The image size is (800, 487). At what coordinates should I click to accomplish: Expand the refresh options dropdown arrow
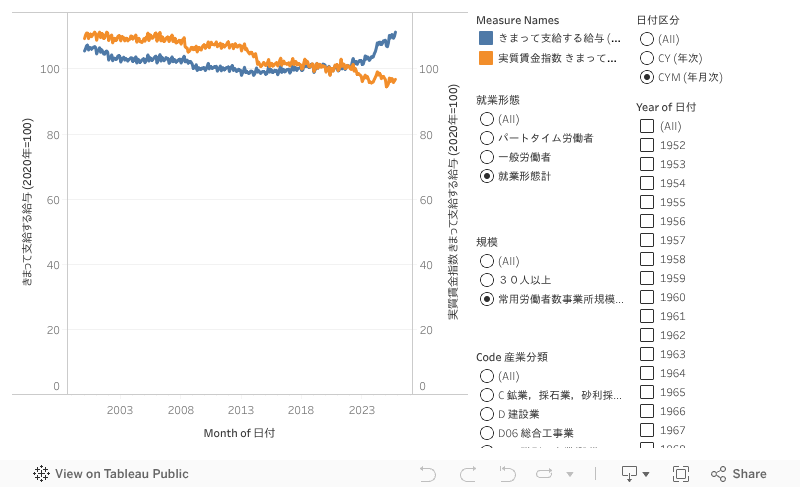click(570, 474)
